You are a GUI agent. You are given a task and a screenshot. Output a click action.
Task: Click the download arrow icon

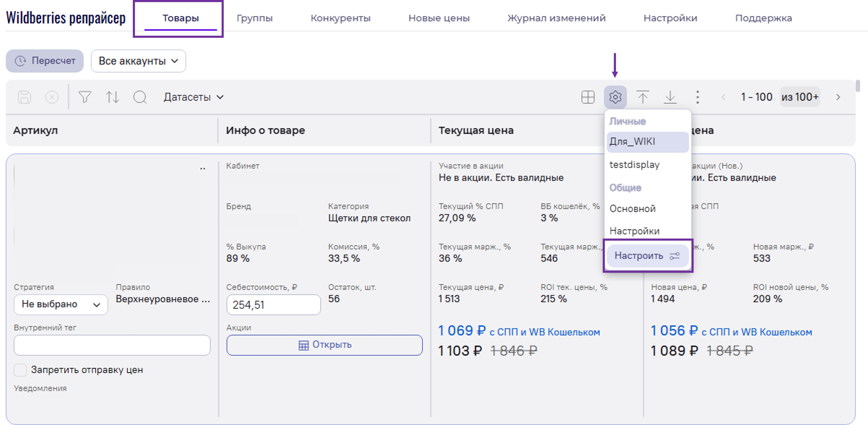click(x=670, y=97)
